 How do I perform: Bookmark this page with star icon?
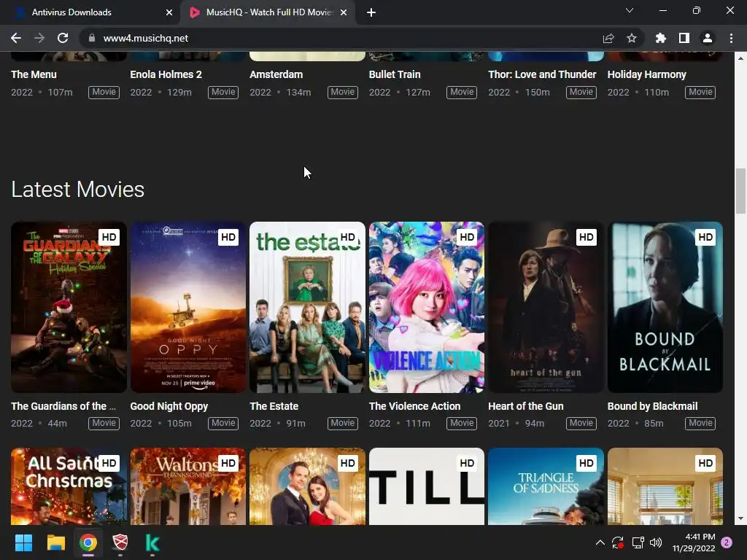[632, 38]
